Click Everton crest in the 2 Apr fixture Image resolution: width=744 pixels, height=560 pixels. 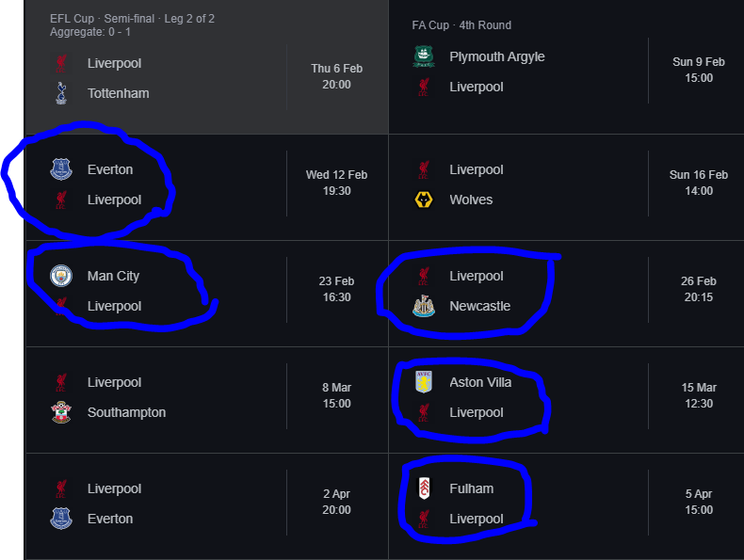click(x=61, y=519)
